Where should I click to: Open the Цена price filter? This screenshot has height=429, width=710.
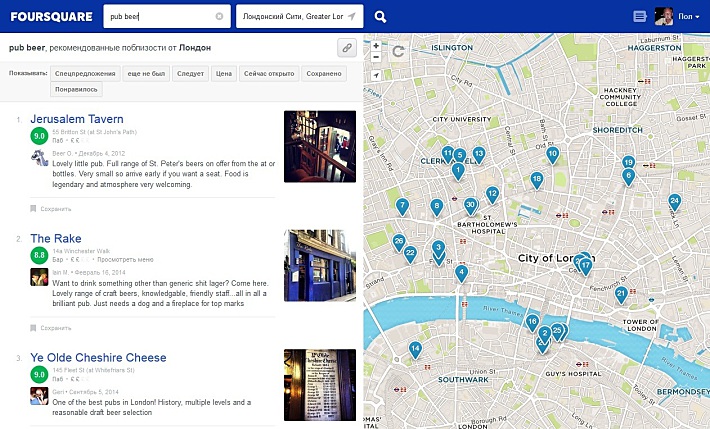(x=224, y=74)
